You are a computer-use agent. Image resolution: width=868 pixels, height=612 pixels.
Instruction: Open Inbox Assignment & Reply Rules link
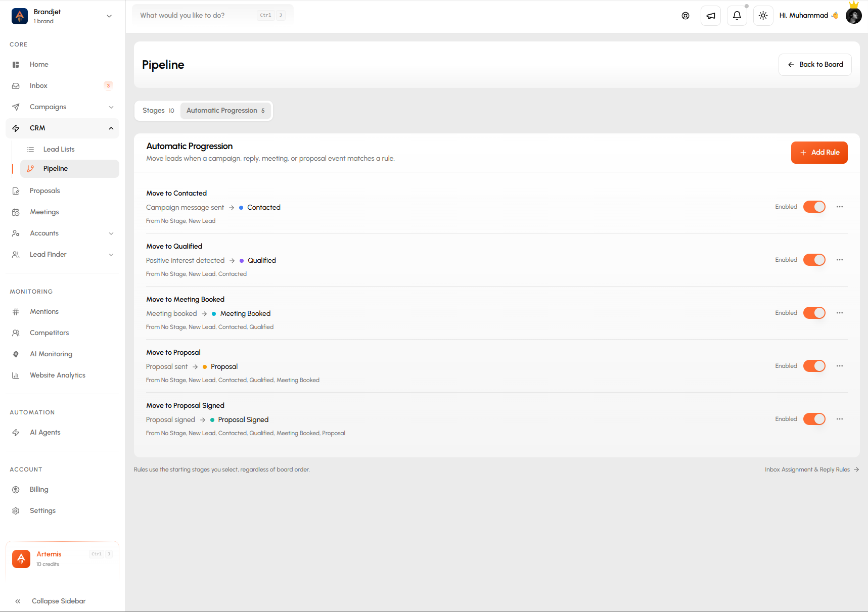[812, 470]
